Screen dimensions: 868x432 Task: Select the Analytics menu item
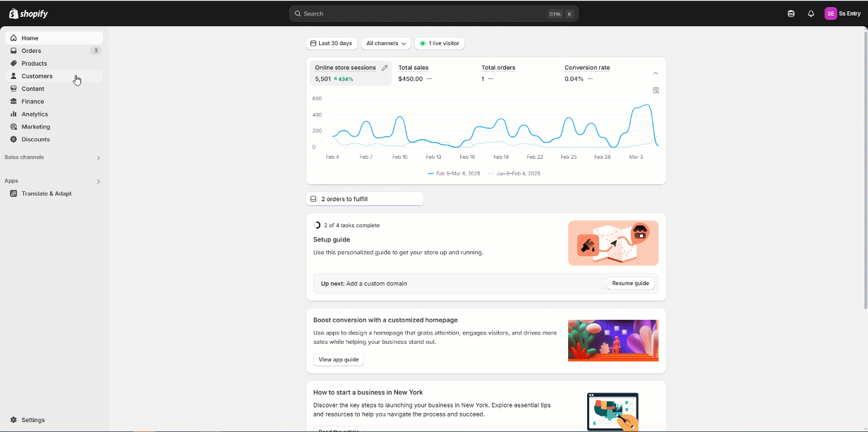35,114
